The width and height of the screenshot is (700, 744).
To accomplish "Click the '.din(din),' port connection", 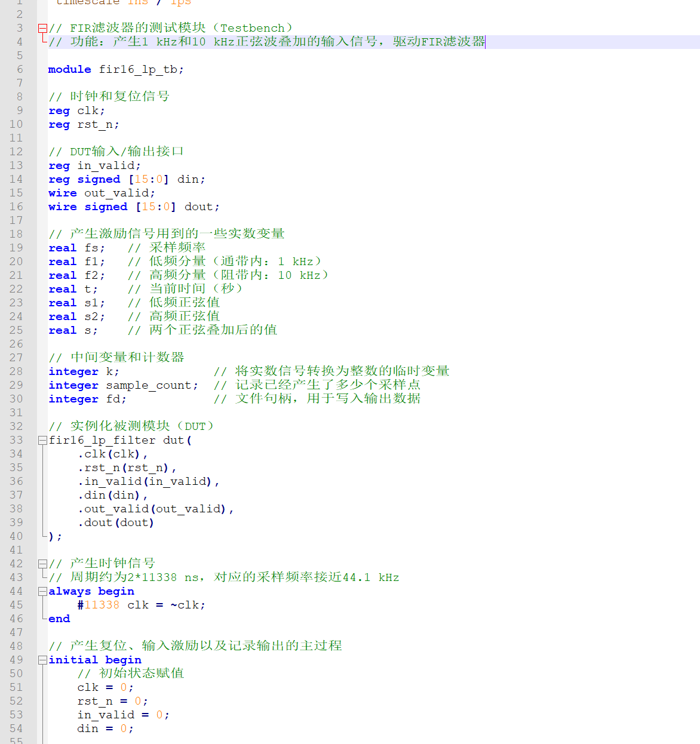I will click(113, 495).
